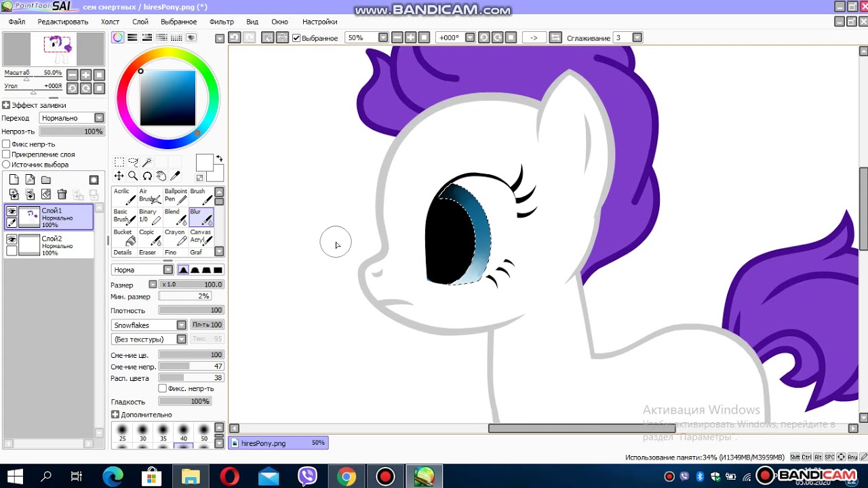Choose the Ballpoint Pen tool
This screenshot has height=488, width=868.
176,196
